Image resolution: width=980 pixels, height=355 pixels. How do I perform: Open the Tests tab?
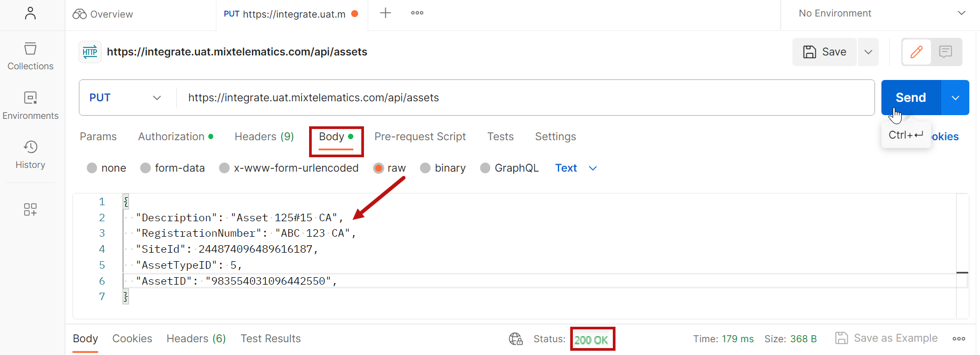500,136
